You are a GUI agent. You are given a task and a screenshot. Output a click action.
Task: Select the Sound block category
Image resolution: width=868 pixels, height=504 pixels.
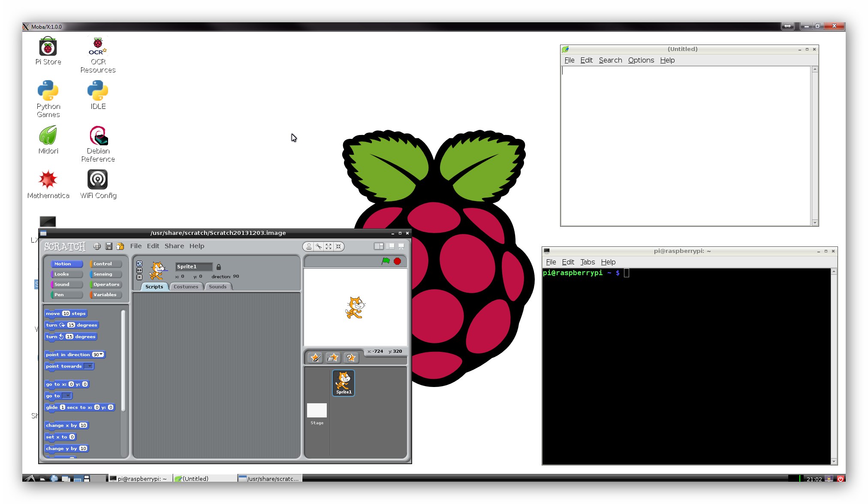(x=66, y=285)
